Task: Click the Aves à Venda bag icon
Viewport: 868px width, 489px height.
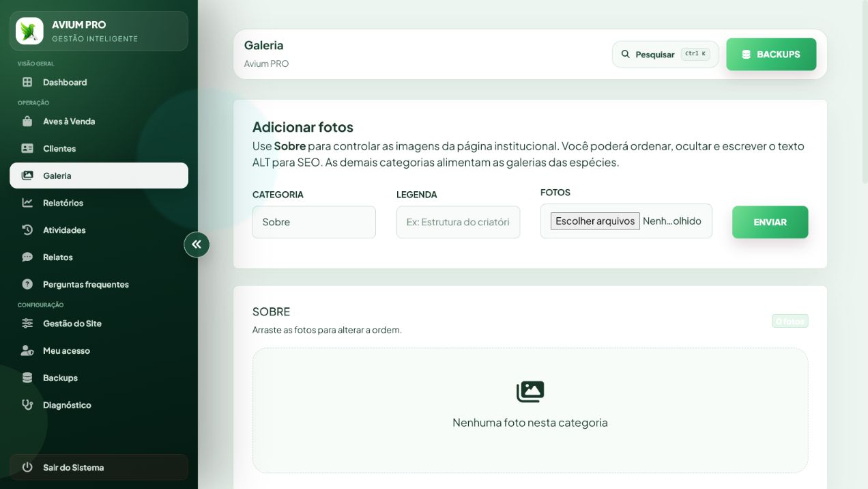Action: coord(27,122)
